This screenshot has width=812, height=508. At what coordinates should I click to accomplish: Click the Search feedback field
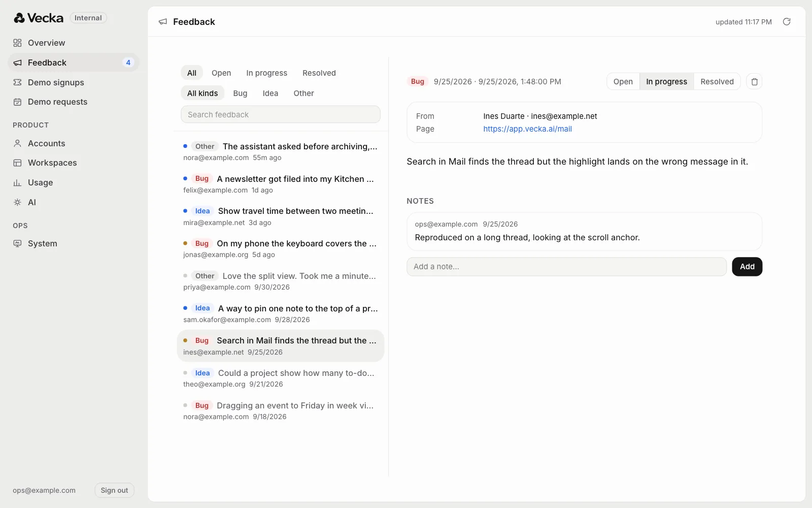pos(281,114)
